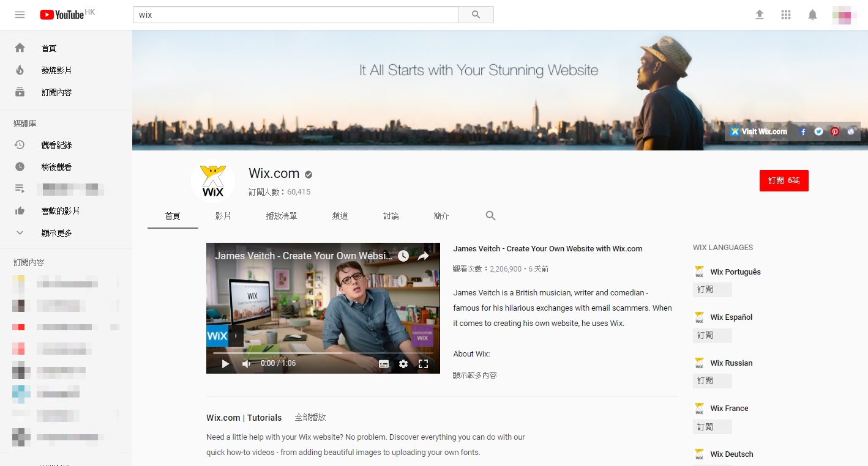Open the Visit Wix.com banner link

(759, 131)
